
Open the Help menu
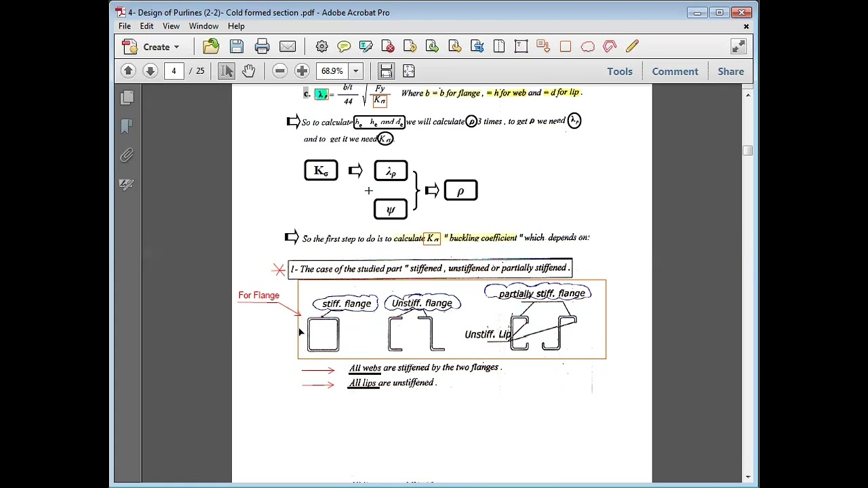click(236, 26)
